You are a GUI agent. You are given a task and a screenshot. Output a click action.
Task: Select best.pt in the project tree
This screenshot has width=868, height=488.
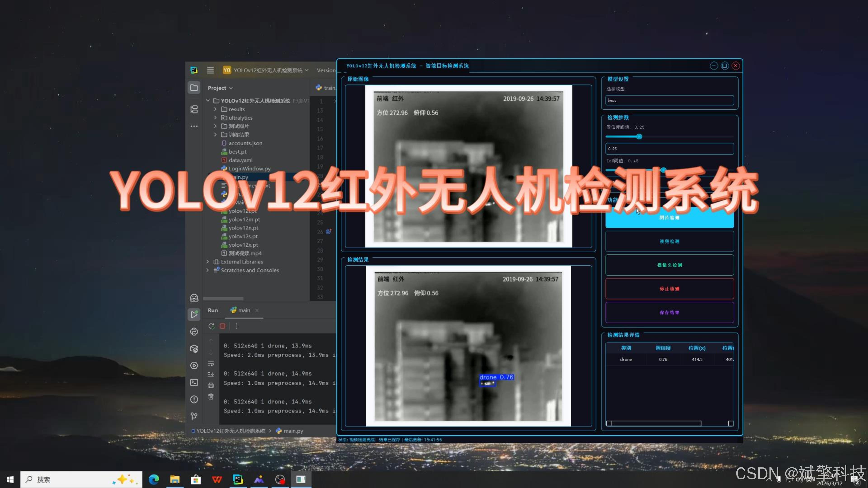click(x=237, y=152)
